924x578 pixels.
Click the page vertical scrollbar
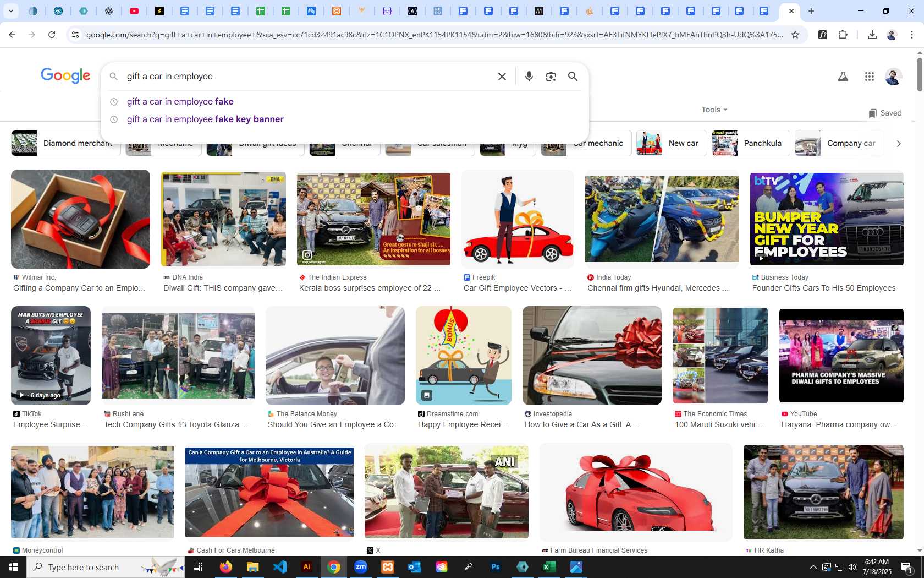(x=920, y=74)
